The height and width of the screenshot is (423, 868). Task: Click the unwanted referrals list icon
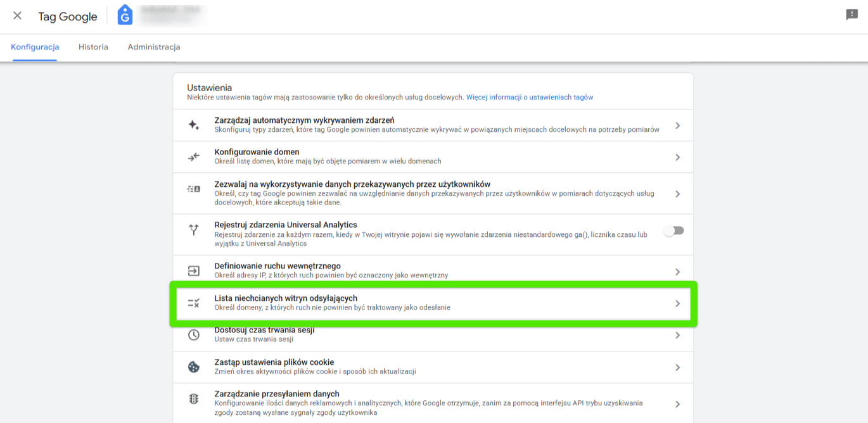coord(194,303)
